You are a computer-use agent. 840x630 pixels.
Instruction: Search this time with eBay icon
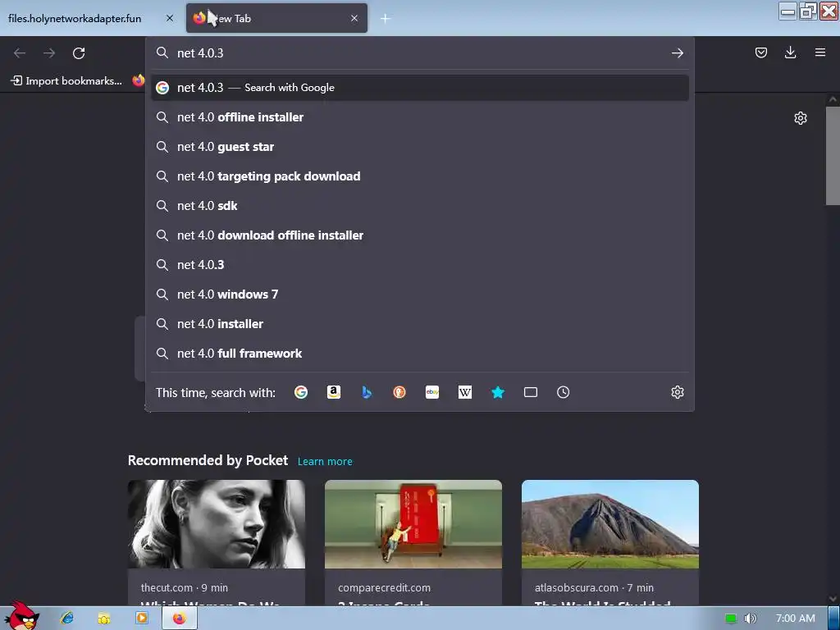(x=431, y=392)
